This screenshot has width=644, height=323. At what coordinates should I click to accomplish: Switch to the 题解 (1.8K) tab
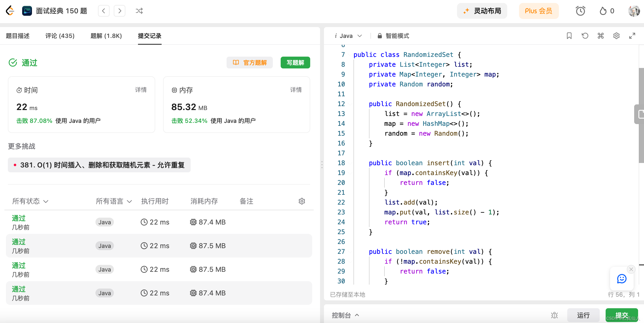[106, 36]
